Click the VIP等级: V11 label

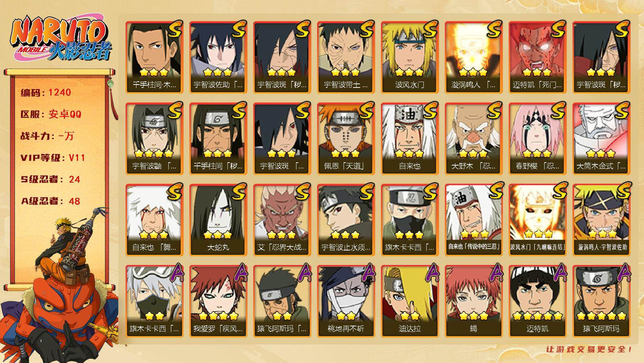coord(53,158)
